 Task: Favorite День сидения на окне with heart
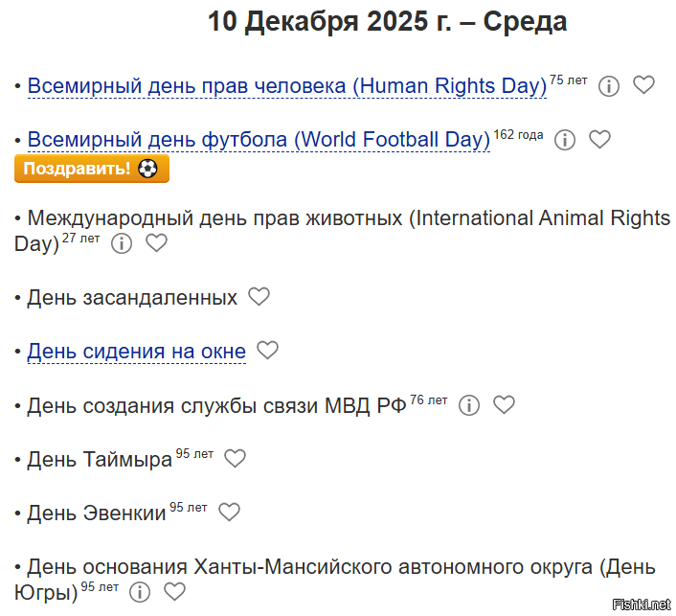[267, 351]
